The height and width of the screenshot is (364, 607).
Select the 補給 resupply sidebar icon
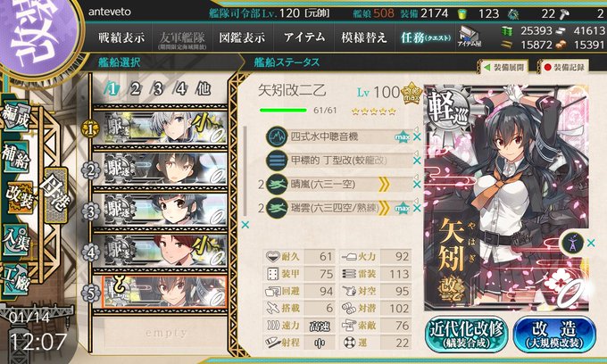coord(16,157)
